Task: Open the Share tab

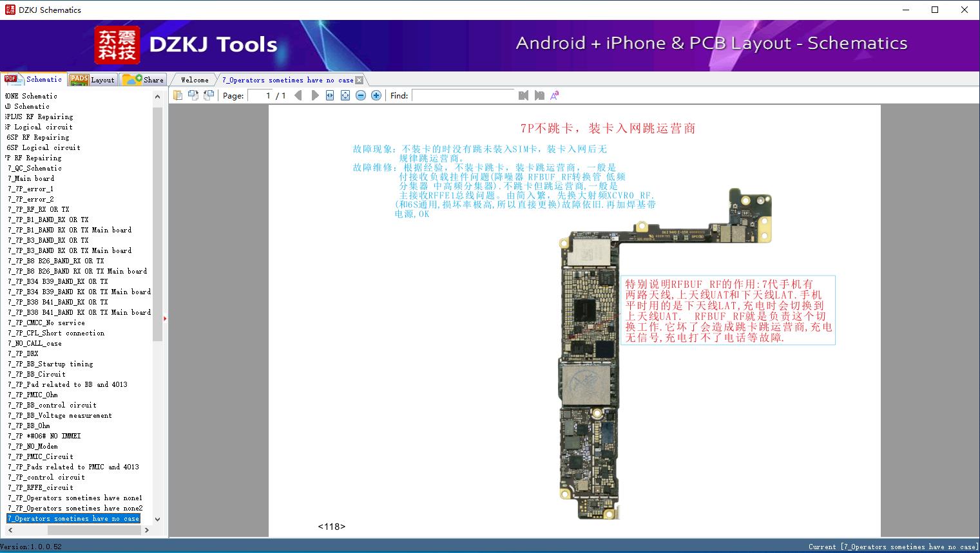Action: (x=143, y=79)
